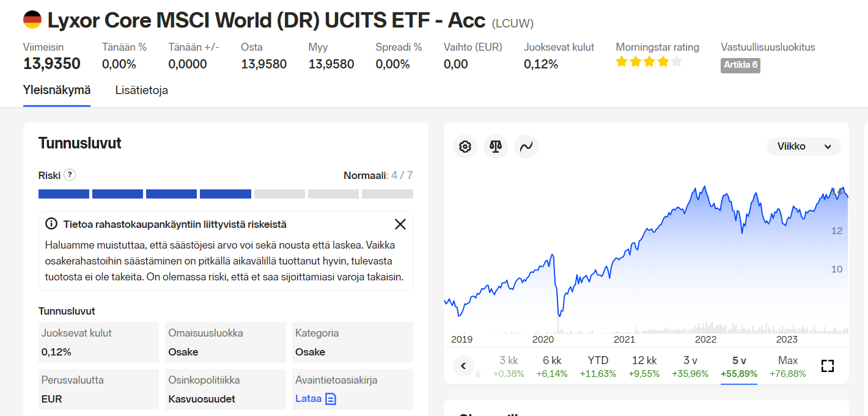Click the Myy price 13,9580
Viewport: 868px width, 416px height.
pyautogui.click(x=331, y=64)
